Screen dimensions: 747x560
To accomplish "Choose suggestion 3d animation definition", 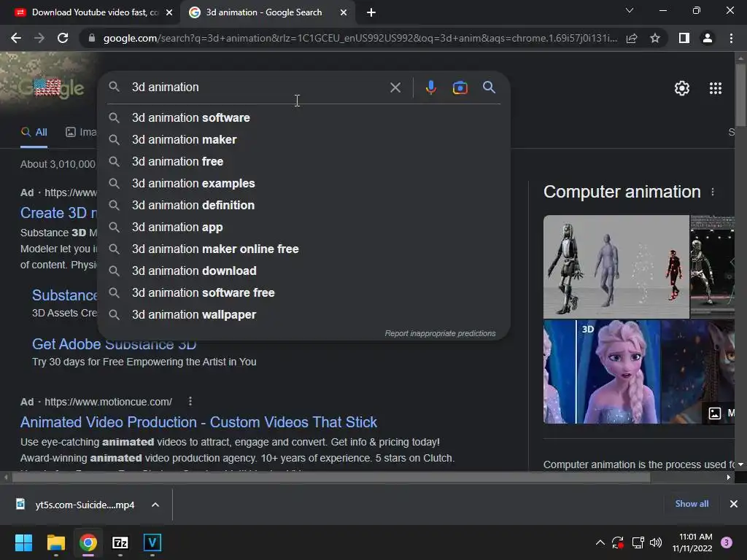I will click(304, 205).
